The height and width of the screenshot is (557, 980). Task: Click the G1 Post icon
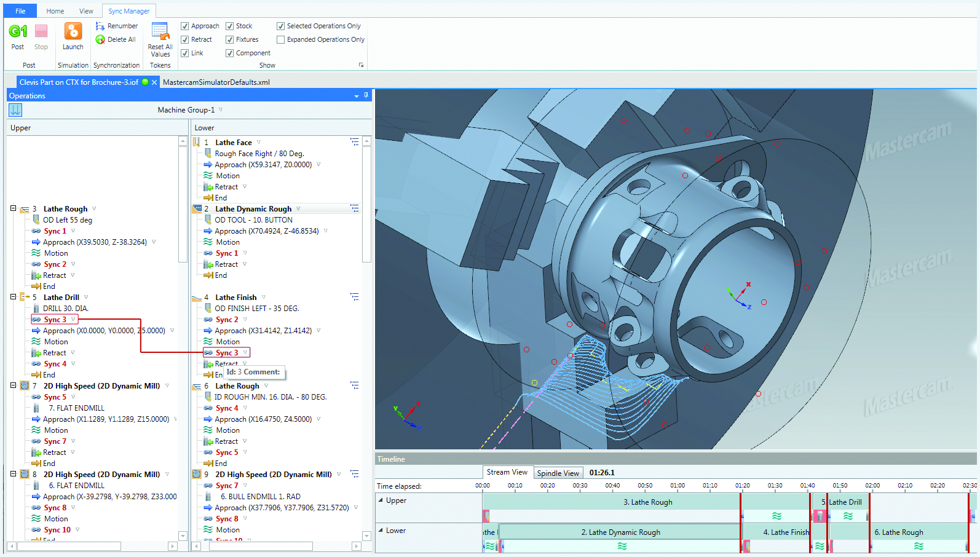click(18, 31)
